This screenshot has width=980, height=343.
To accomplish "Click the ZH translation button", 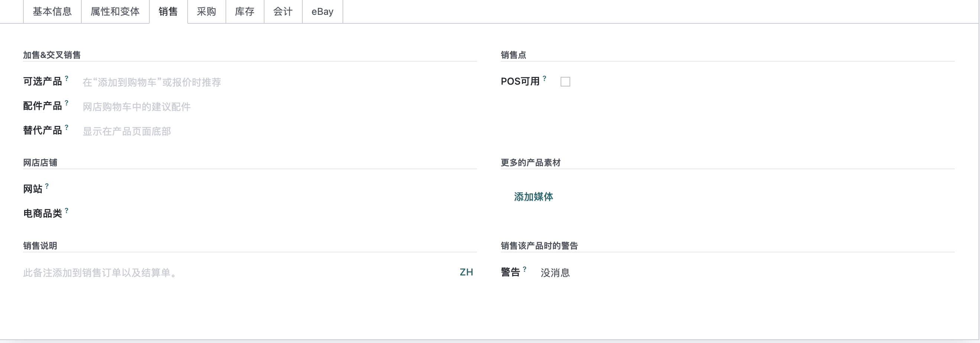I will click(466, 272).
